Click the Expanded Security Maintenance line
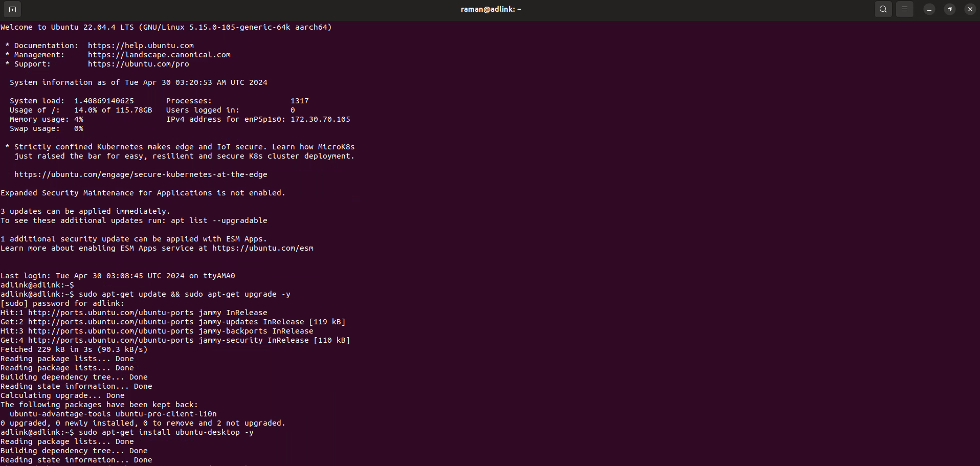The image size is (980, 466). (x=143, y=193)
